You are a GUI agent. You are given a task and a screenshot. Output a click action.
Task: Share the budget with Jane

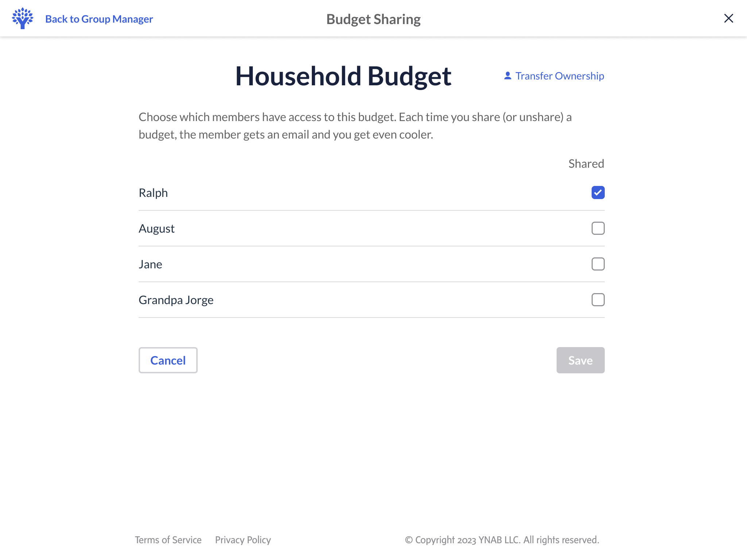[598, 264]
